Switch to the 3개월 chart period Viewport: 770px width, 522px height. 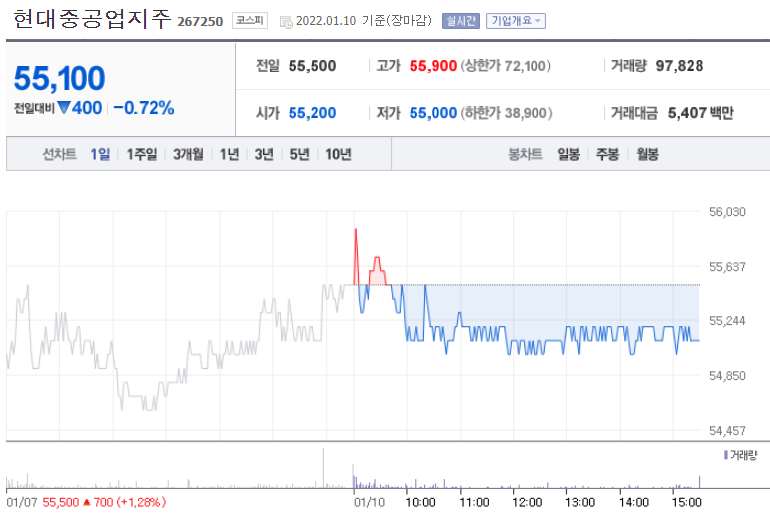coord(188,154)
